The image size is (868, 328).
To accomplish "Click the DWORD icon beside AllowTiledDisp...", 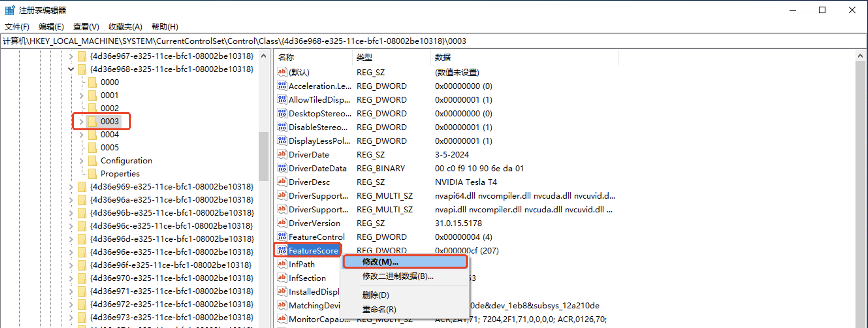I will click(x=282, y=100).
